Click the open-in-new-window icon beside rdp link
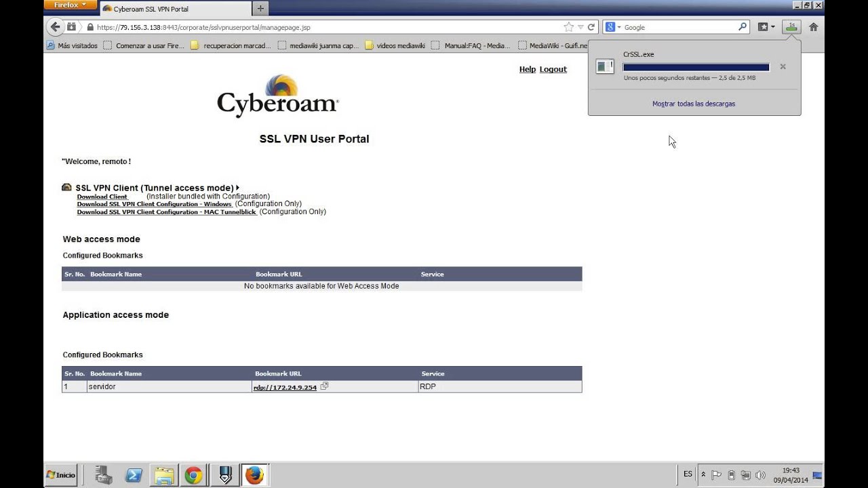 tap(324, 386)
